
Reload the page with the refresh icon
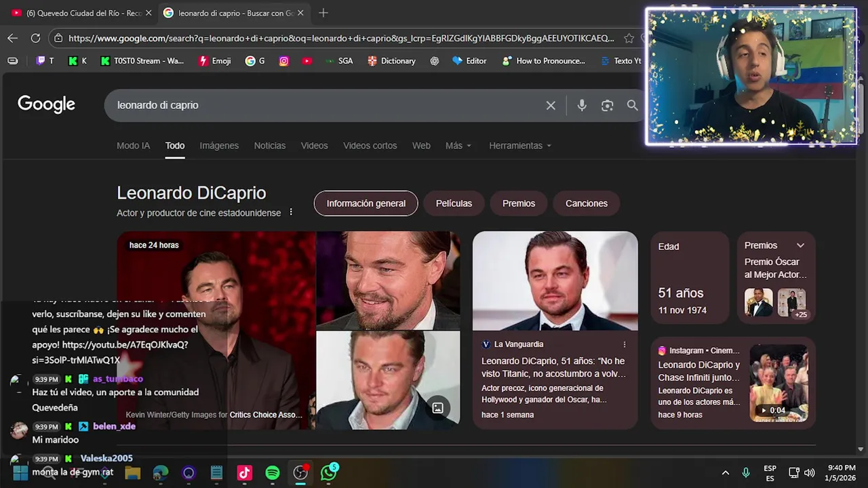[35, 38]
